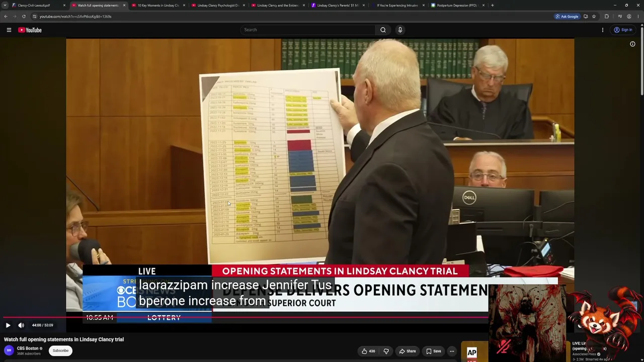Click the address bar URL
644x362 pixels.
tap(75, 17)
